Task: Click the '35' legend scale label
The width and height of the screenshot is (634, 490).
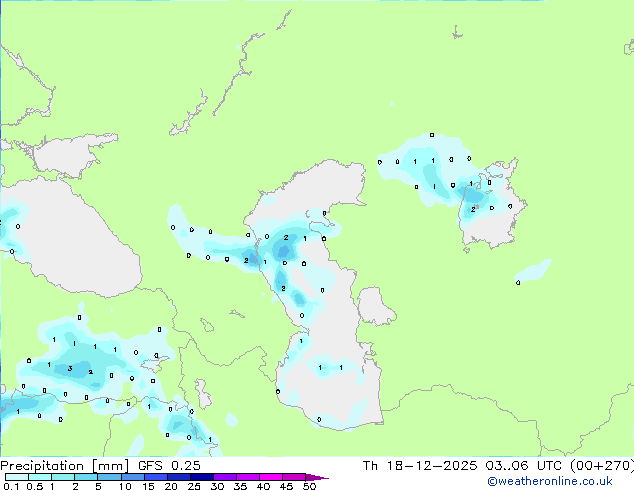Action: 240,486
